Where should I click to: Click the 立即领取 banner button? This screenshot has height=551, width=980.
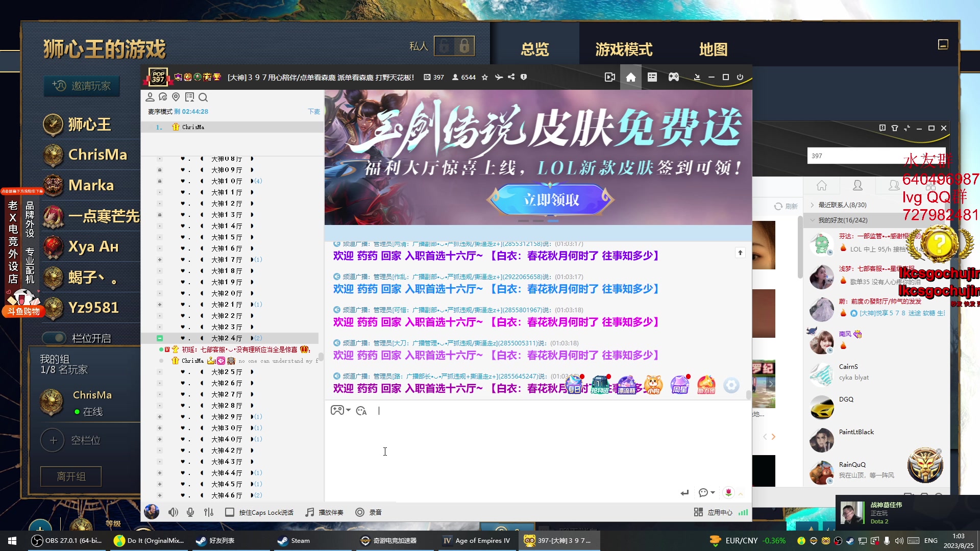[x=551, y=199]
